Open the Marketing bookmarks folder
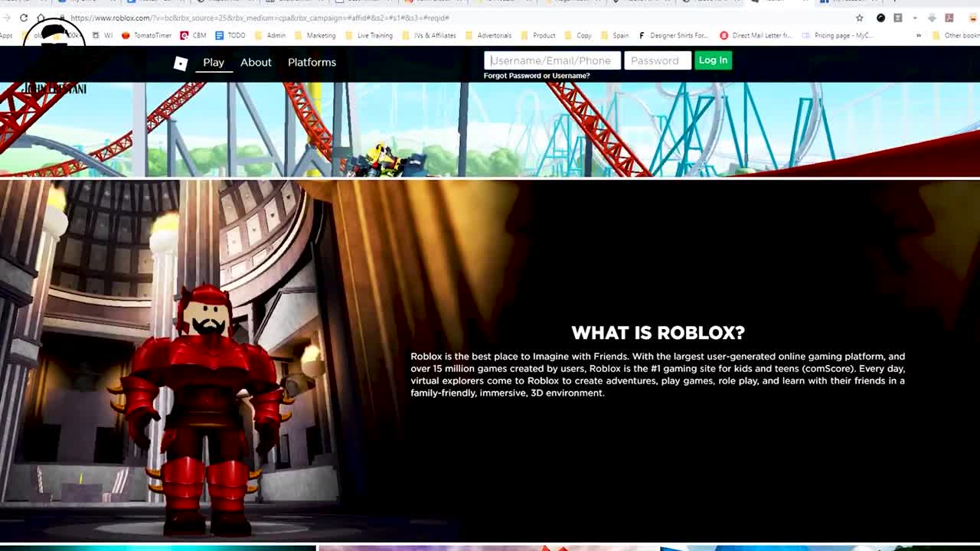This screenshot has width=980, height=551. (315, 35)
